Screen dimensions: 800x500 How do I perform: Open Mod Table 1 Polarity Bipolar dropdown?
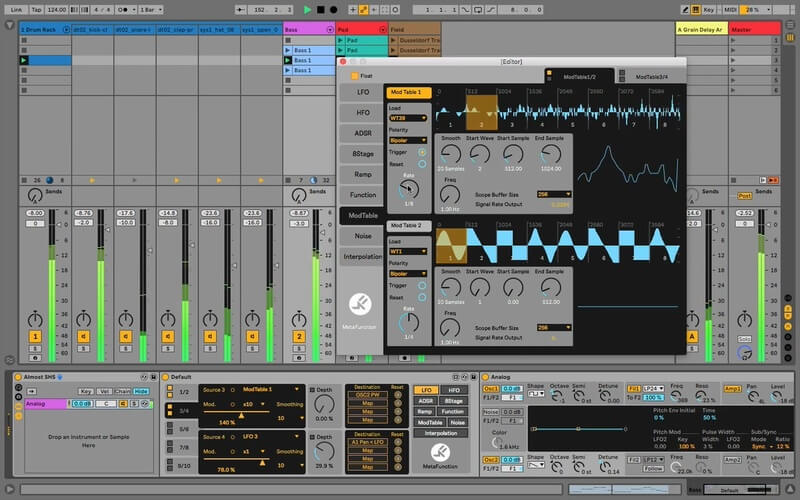point(408,140)
